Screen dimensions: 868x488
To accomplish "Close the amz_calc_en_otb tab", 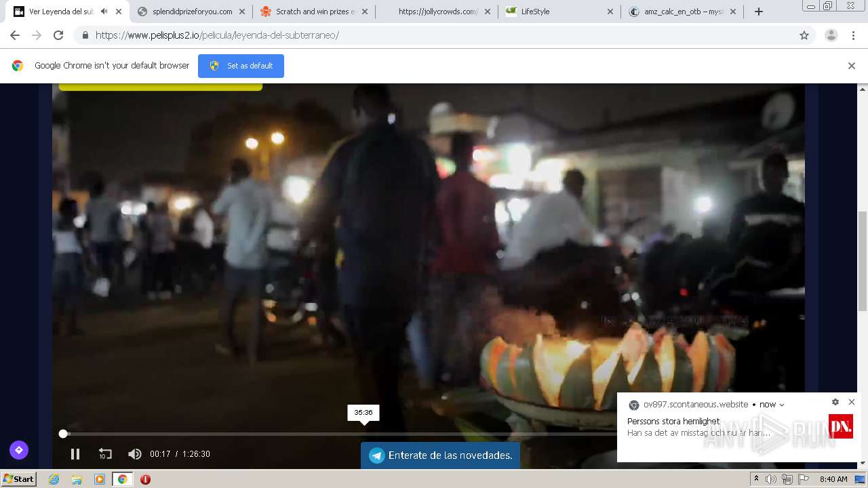I will 732,12.
